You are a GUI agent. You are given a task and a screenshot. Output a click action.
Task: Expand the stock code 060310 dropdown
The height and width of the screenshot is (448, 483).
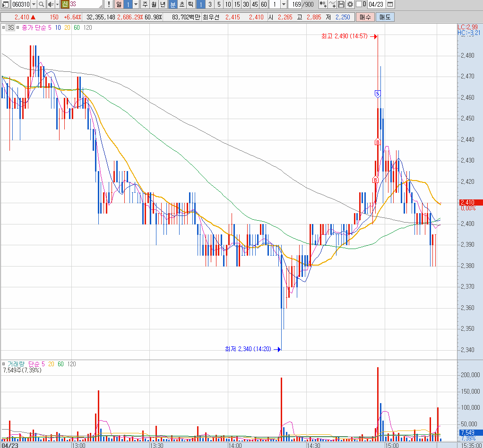pos(33,5)
